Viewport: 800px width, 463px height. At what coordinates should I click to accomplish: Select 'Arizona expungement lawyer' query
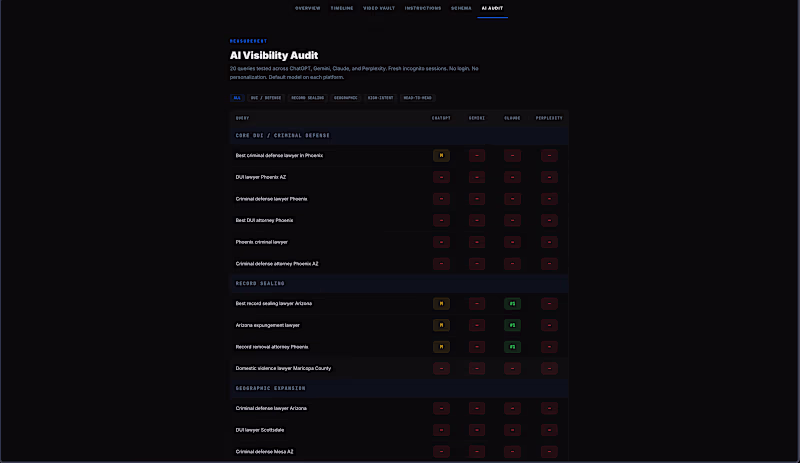(267, 325)
